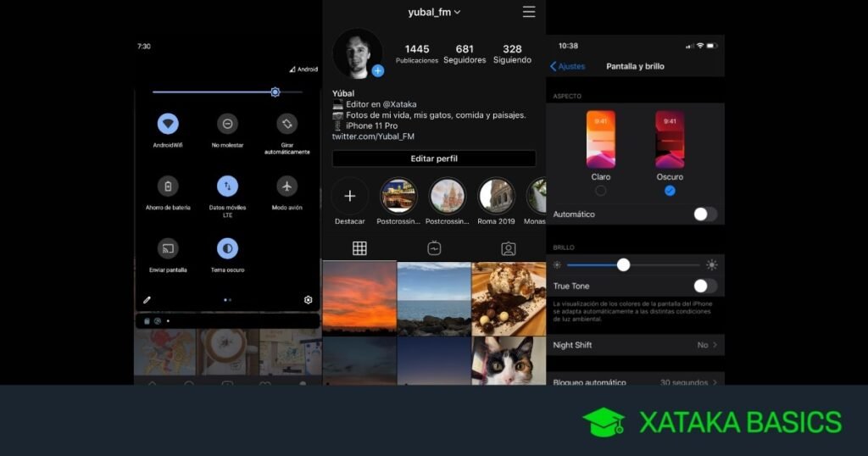Open Instagram hamburger menu
This screenshot has height=456, width=868.
click(529, 12)
